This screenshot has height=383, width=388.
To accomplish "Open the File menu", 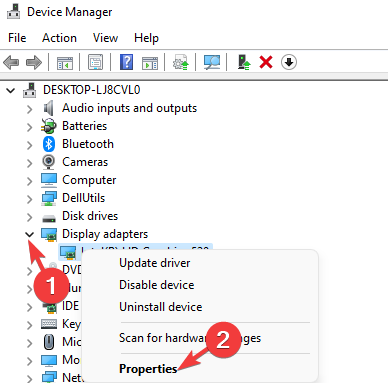I will pos(17,38).
